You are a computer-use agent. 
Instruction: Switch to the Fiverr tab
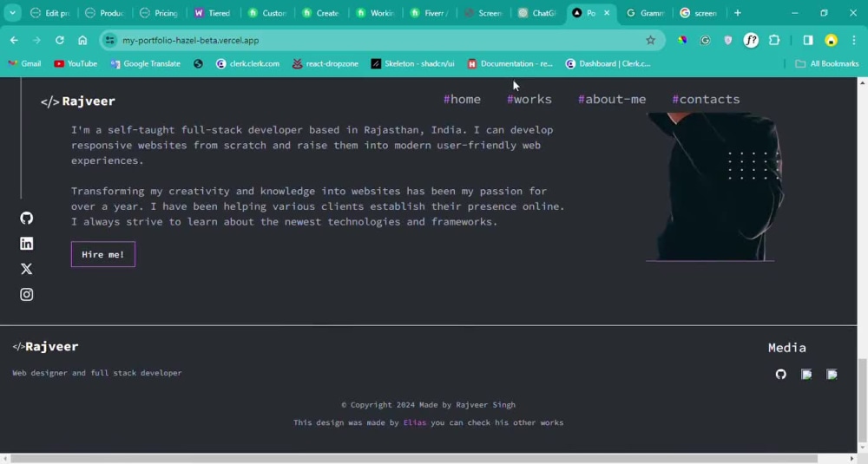click(x=429, y=13)
